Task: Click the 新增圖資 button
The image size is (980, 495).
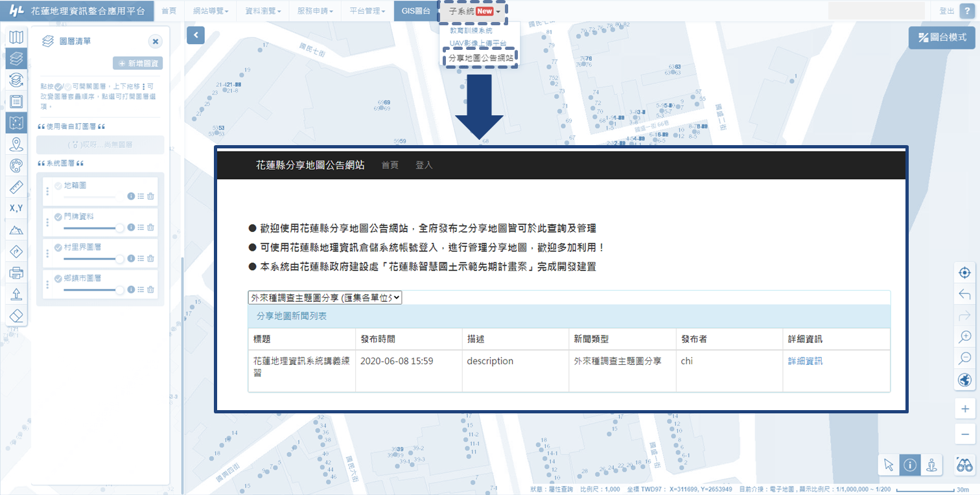Action: click(138, 63)
